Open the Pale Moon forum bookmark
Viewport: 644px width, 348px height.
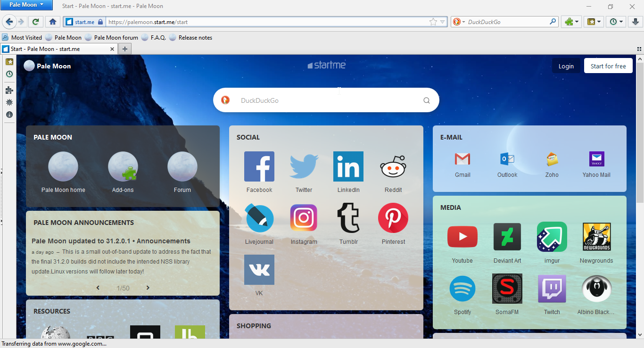[111, 37]
